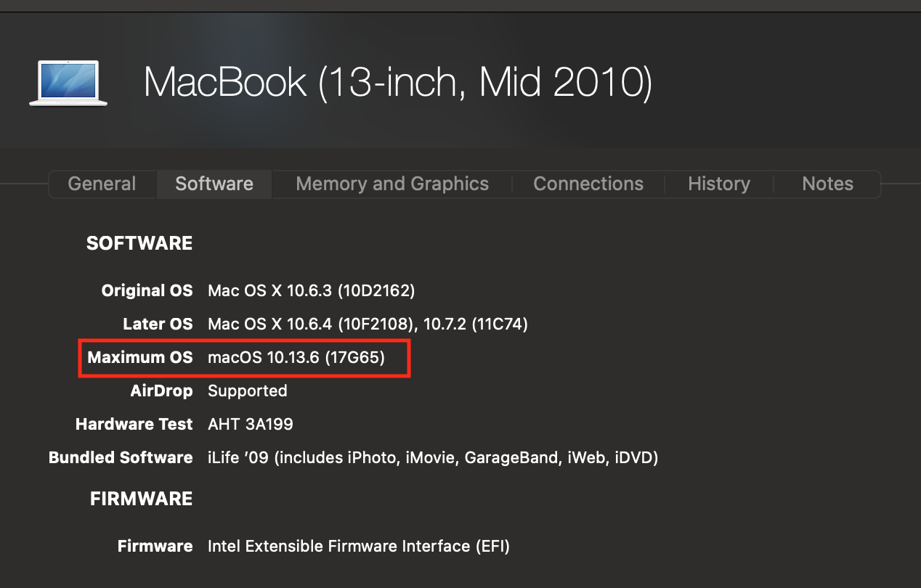
Task: Open the General tab
Action: point(102,184)
